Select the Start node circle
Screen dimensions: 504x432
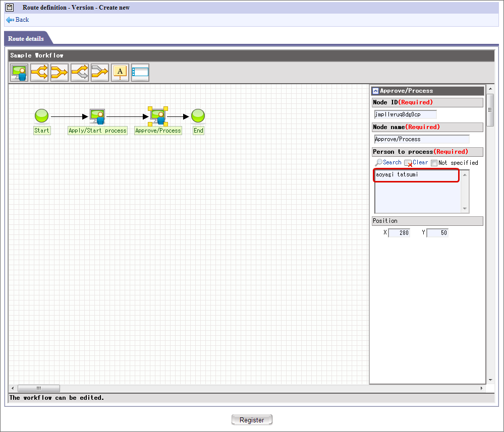click(x=41, y=115)
